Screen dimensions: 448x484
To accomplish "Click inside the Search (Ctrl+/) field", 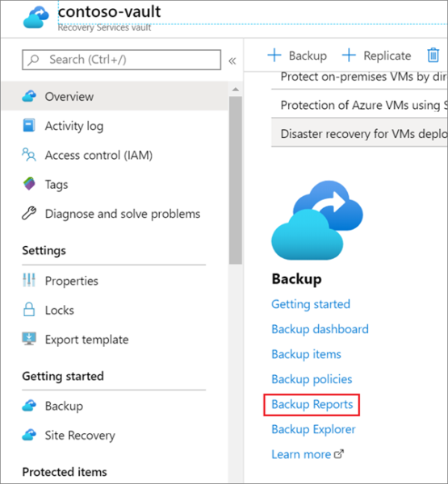I will [121, 60].
